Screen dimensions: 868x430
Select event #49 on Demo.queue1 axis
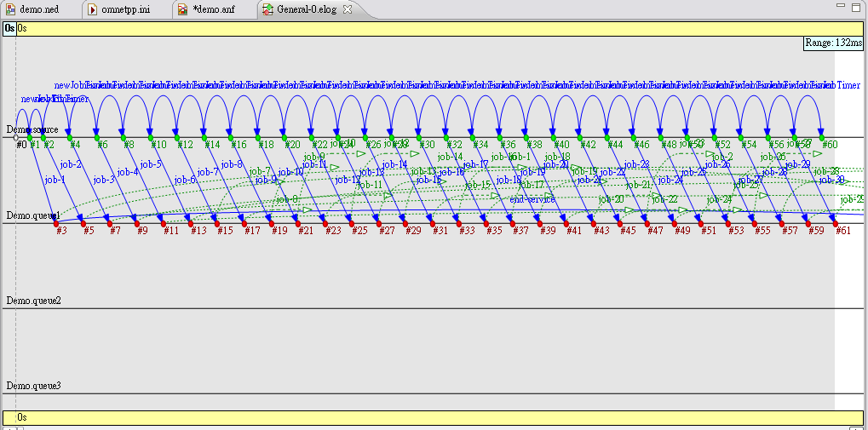pos(674,224)
